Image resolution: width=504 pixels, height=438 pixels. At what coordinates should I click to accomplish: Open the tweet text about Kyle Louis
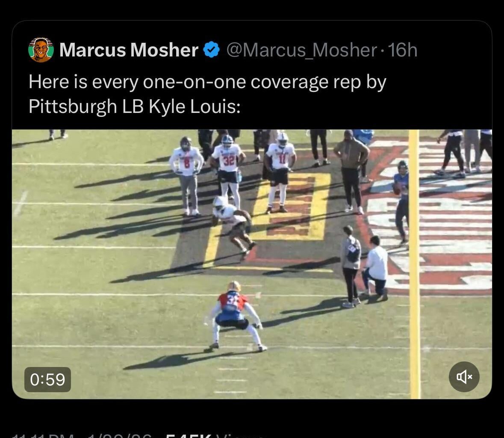(207, 94)
